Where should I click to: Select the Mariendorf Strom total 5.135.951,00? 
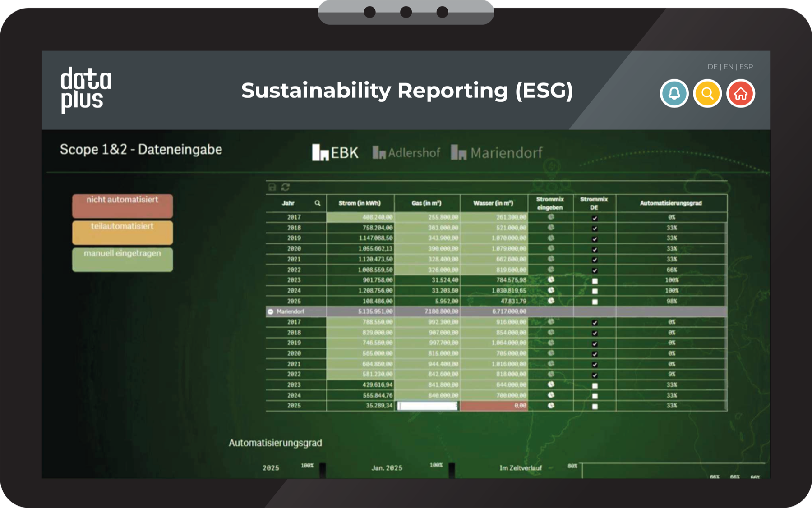(x=360, y=311)
